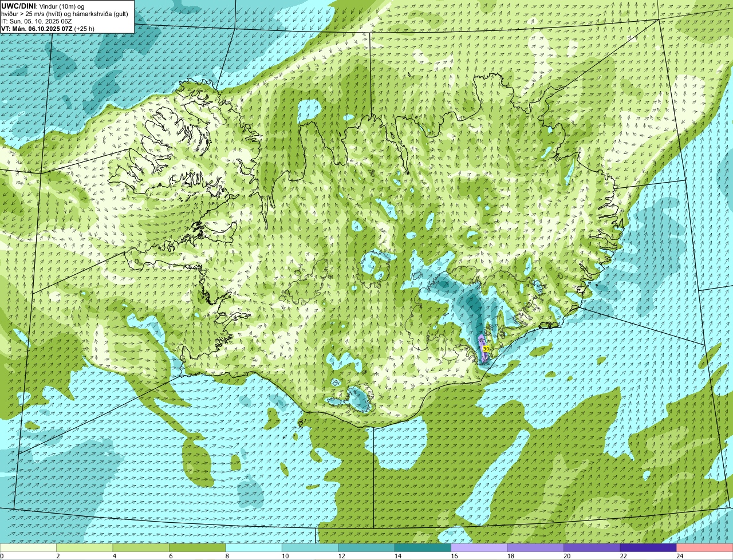Click the 18–20 m/s purple legend swatch

tap(536, 547)
